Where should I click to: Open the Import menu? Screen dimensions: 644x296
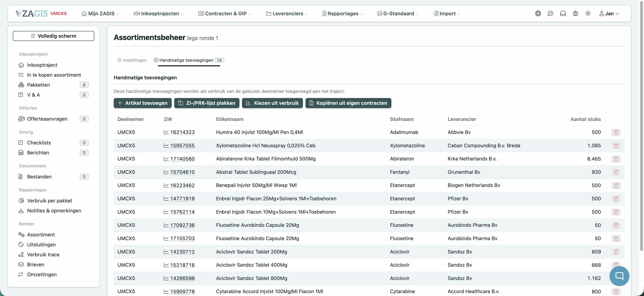pyautogui.click(x=447, y=14)
